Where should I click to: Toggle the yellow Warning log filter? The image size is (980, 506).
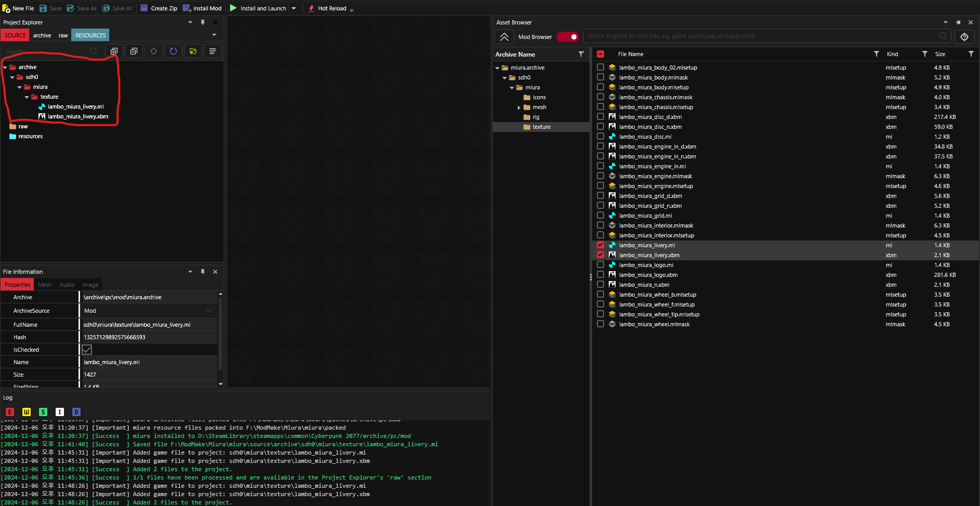coord(27,412)
